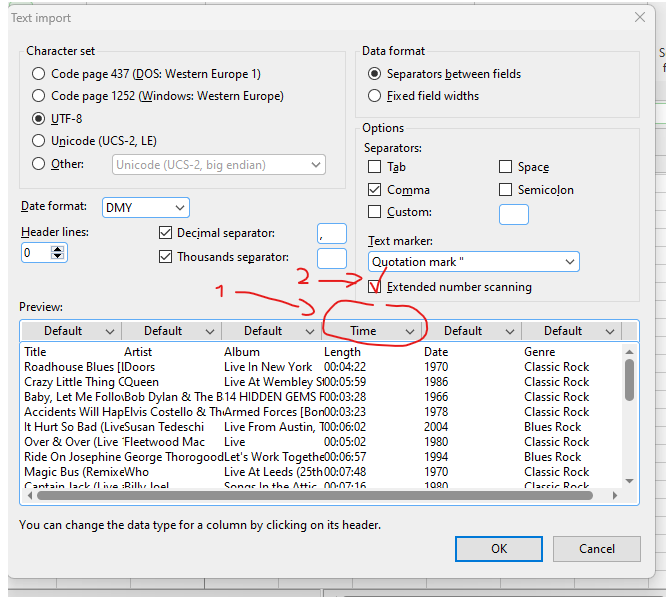Image resolution: width=672 pixels, height=599 pixels.
Task: Enable Semicolon as separator
Action: coord(506,190)
